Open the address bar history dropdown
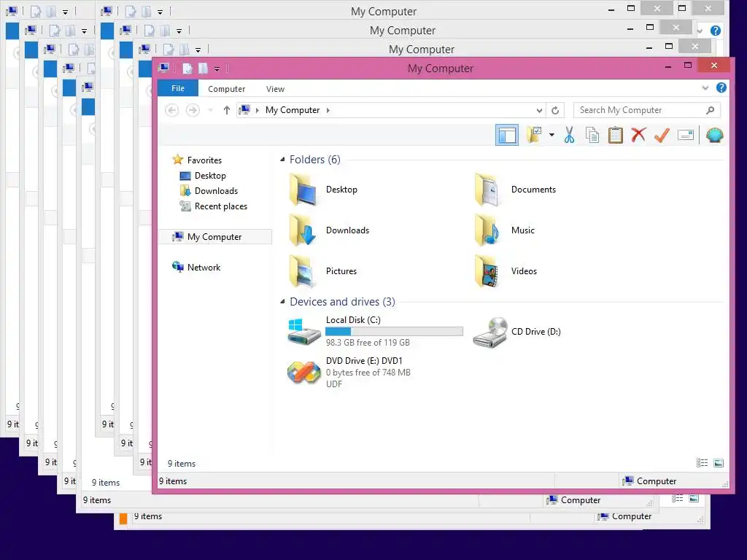The image size is (747, 560). tap(539, 111)
